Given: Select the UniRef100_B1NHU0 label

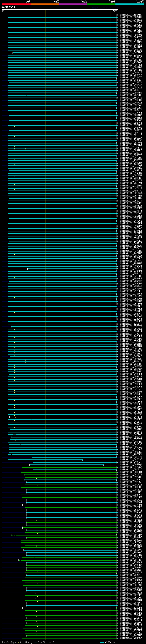Looking at the screenshot, I should coord(131,173).
